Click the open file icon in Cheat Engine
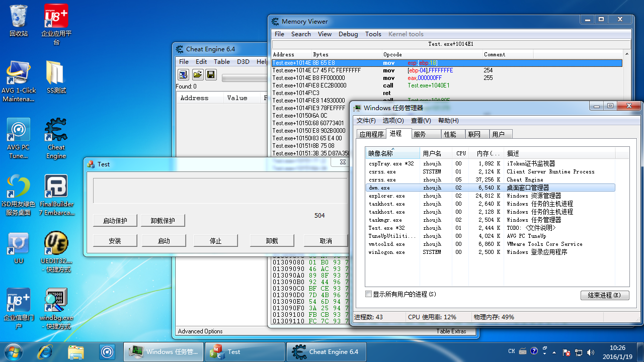This screenshot has width=644, height=362. tap(197, 75)
